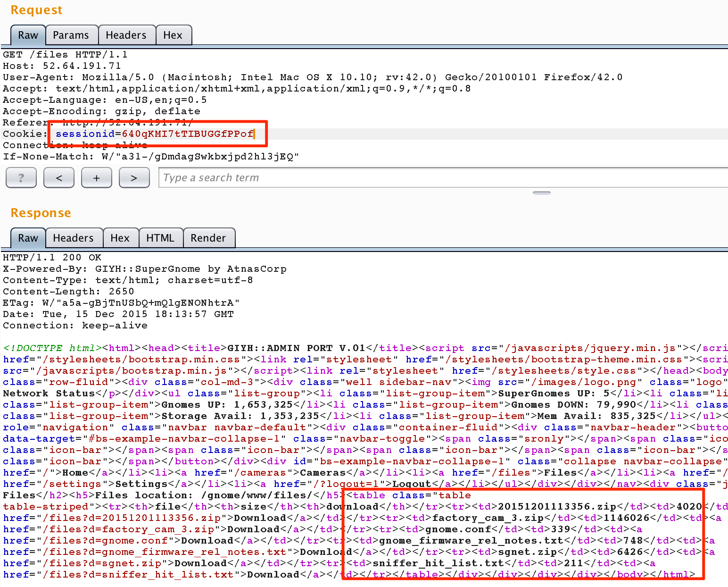Click the Date response header line

click(x=118, y=314)
